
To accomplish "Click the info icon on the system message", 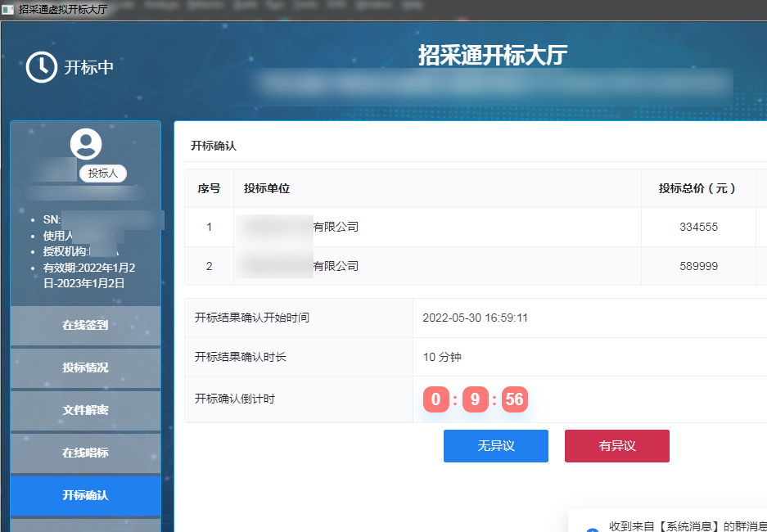I will click(592, 529).
